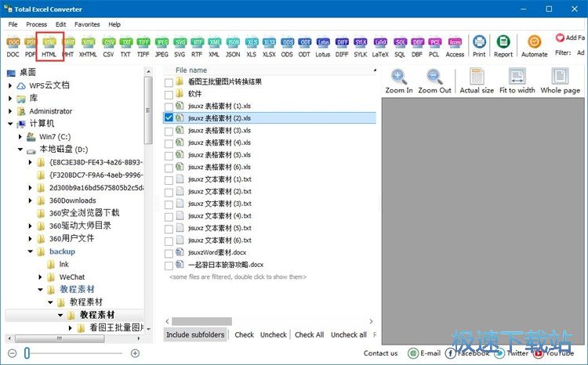Pick the TXT conversion icon
588x365 pixels.
[125, 47]
